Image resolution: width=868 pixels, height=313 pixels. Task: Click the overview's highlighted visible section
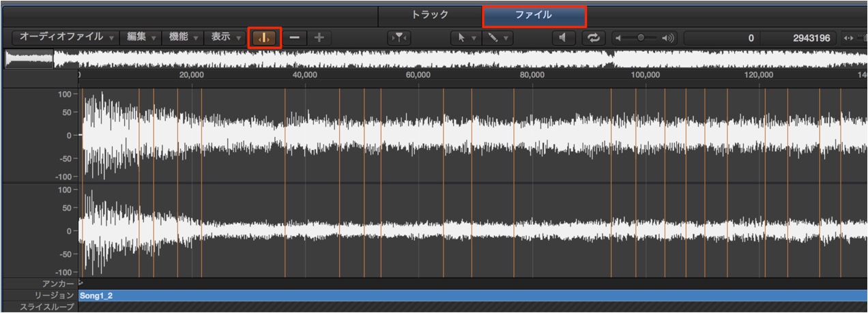[x=29, y=59]
